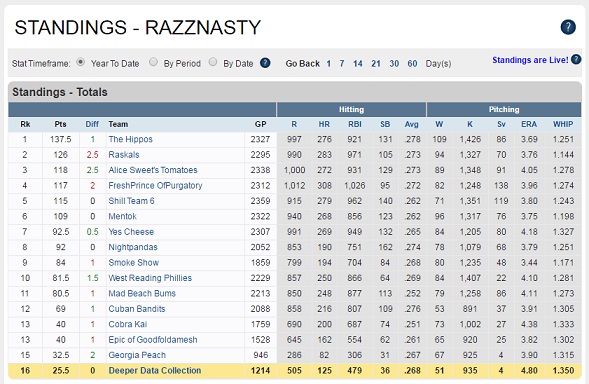Screen dimensions: 589x384
Task: Click Mentok wins value 96
Action: [439, 216]
